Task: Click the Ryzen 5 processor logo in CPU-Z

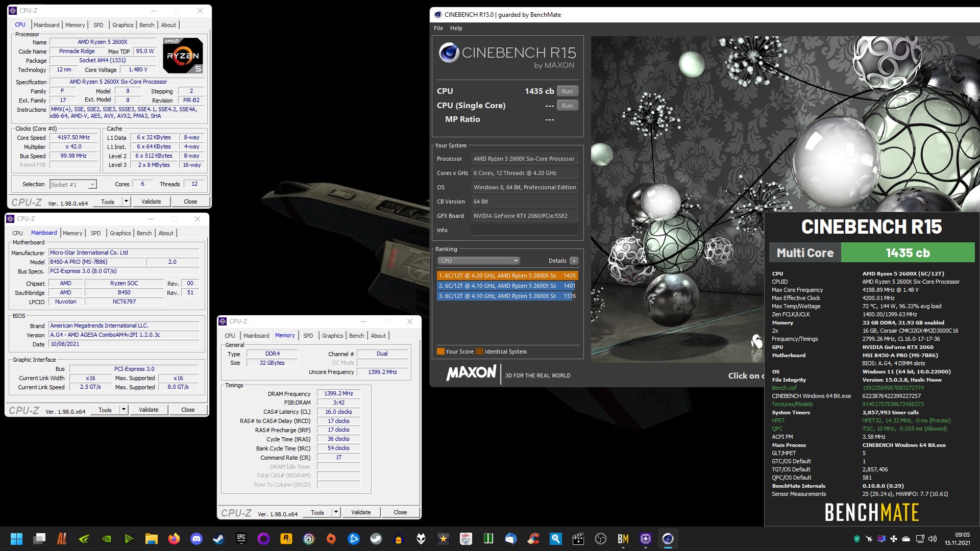Action: click(x=183, y=55)
